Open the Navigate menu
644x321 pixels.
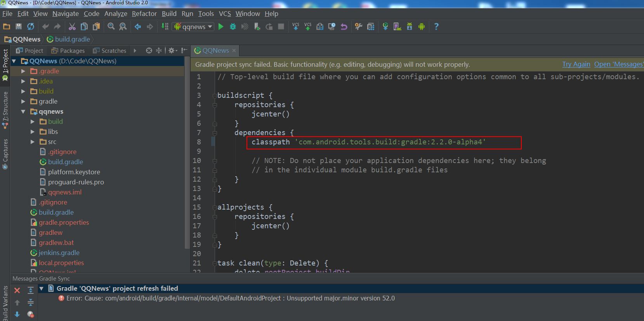66,14
